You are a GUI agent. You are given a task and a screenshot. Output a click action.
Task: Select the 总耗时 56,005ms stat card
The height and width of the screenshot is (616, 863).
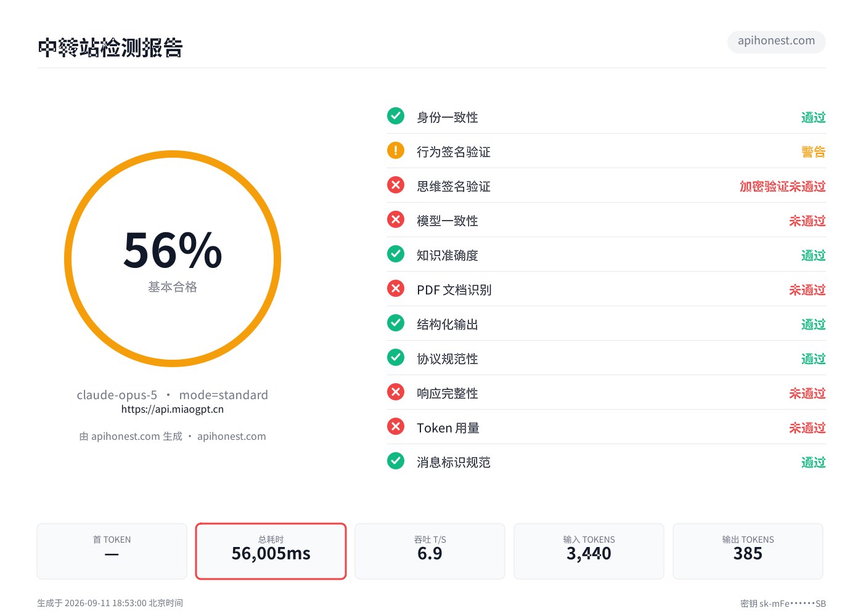click(271, 551)
